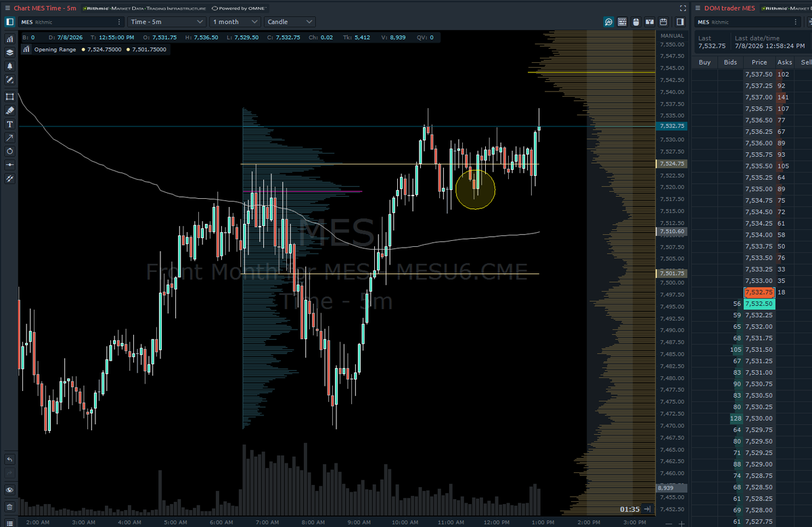Click the Opening Range indicator icon

click(26, 49)
